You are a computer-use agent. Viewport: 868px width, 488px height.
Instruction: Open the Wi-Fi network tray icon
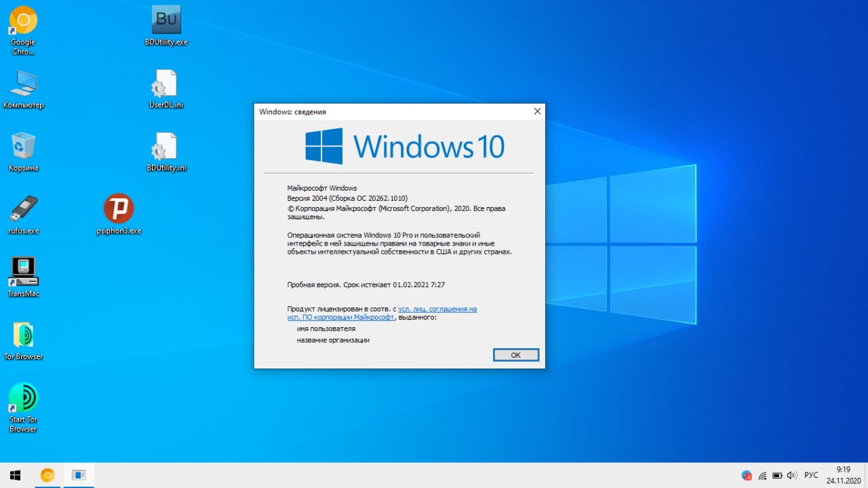[762, 475]
